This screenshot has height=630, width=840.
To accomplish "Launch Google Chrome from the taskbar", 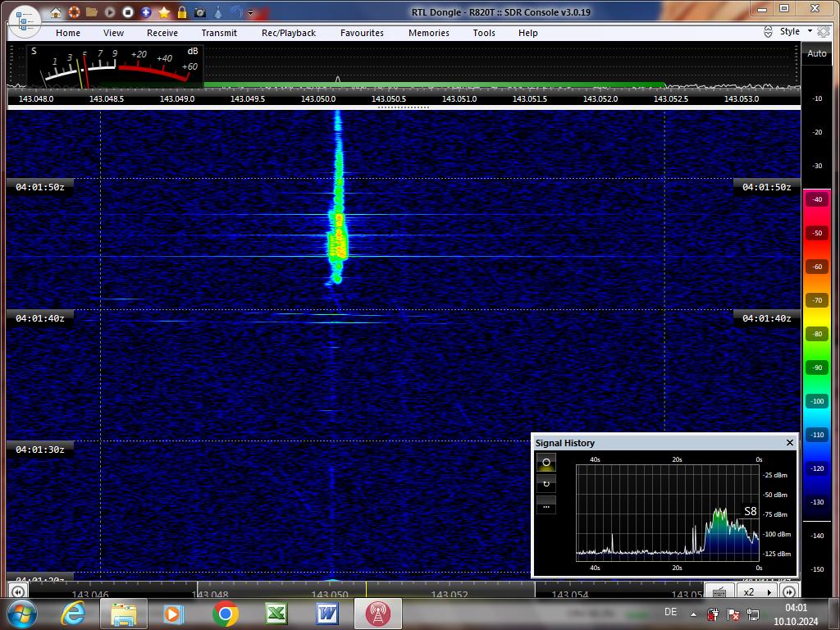I will (x=226, y=614).
